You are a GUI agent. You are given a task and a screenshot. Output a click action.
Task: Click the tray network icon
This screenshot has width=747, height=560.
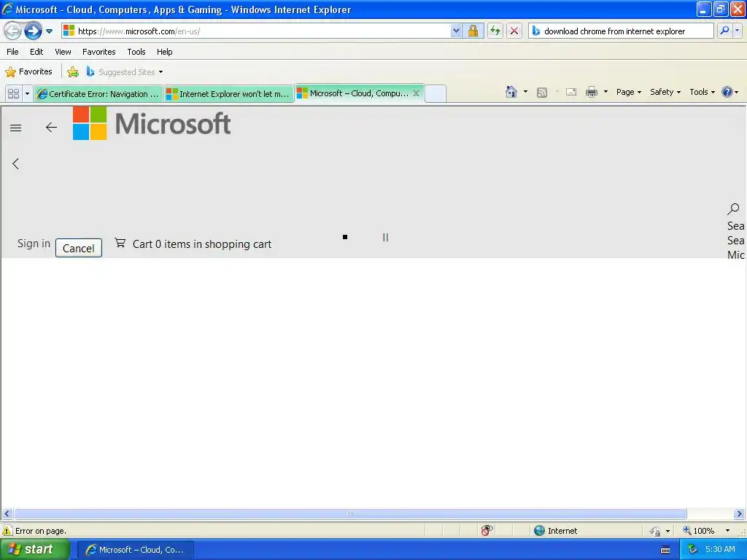(692, 550)
